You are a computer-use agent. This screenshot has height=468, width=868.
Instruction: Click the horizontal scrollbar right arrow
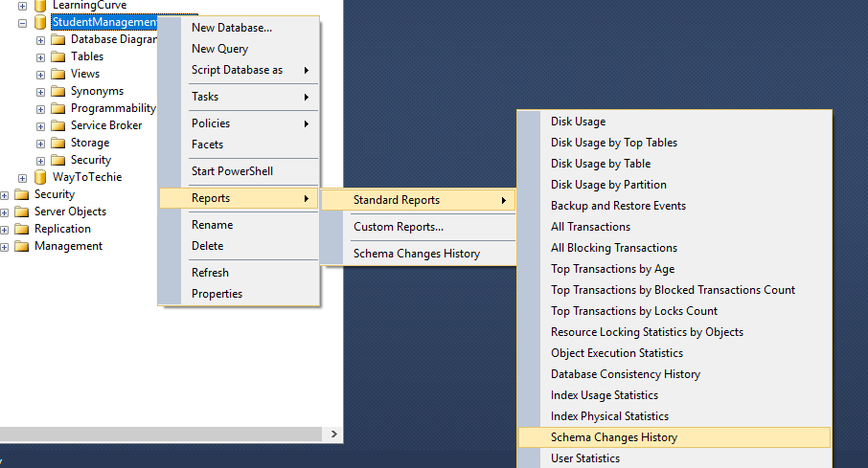click(x=334, y=434)
